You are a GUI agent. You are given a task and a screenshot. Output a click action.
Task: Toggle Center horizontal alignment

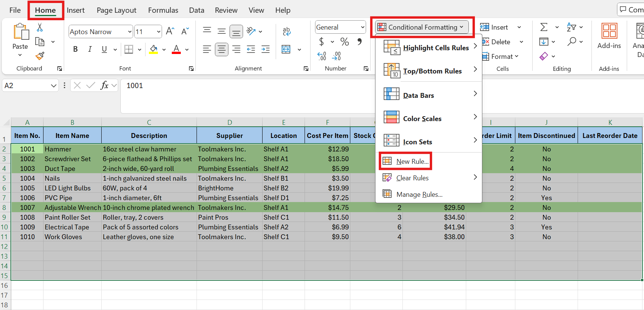[x=221, y=49]
